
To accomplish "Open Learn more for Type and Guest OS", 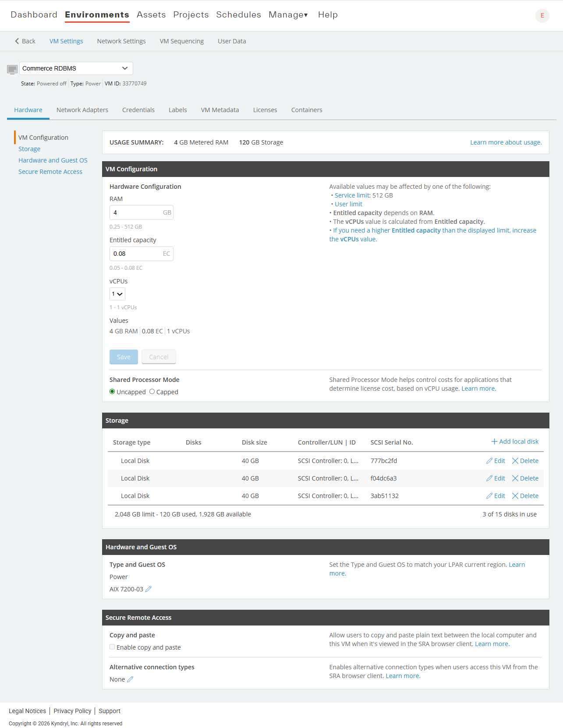I will (x=517, y=565).
